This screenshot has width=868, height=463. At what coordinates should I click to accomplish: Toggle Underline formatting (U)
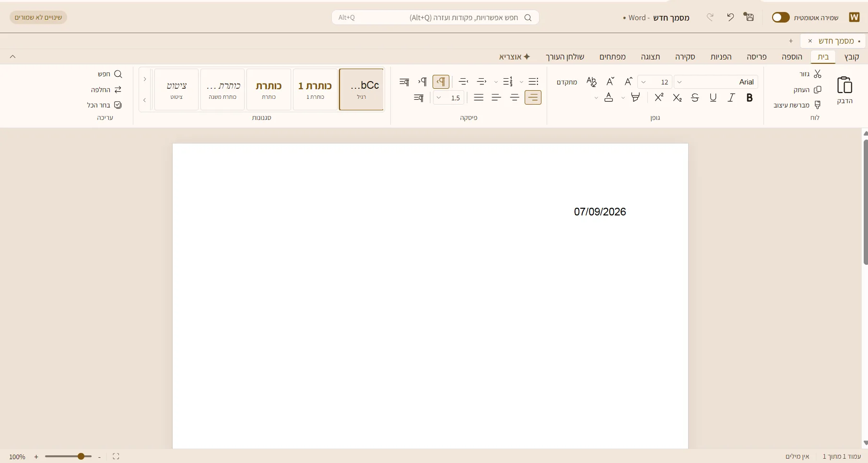click(x=713, y=98)
